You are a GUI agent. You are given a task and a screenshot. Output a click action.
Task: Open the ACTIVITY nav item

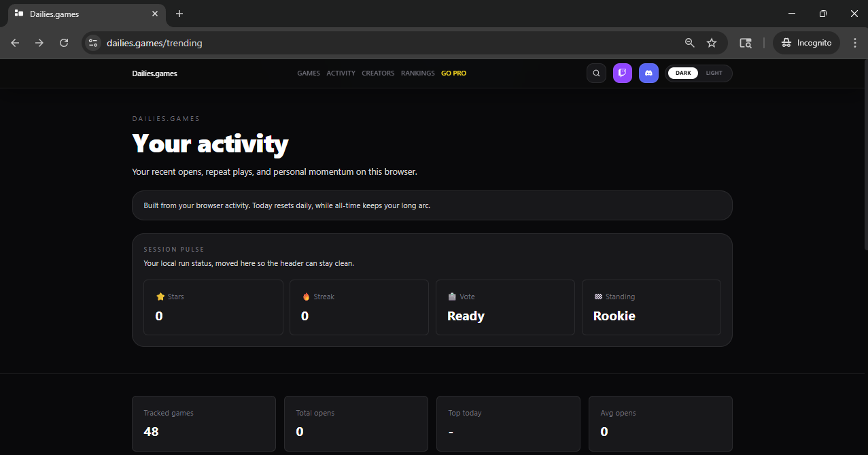tap(341, 73)
